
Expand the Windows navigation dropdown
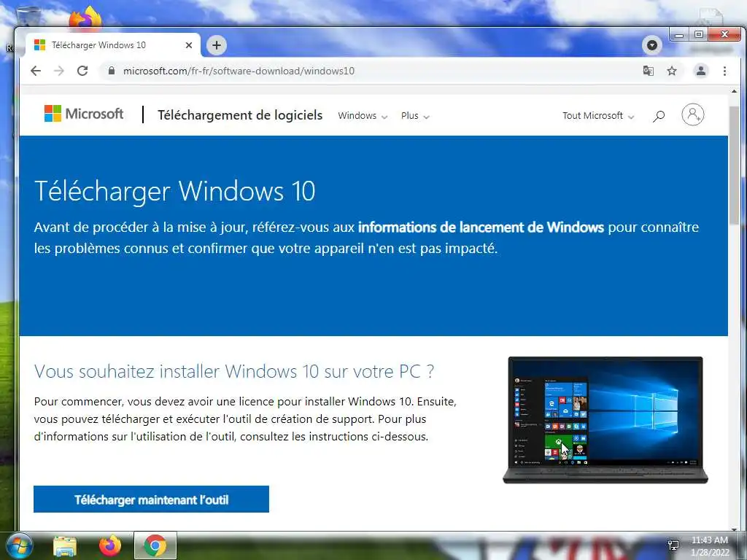point(363,116)
